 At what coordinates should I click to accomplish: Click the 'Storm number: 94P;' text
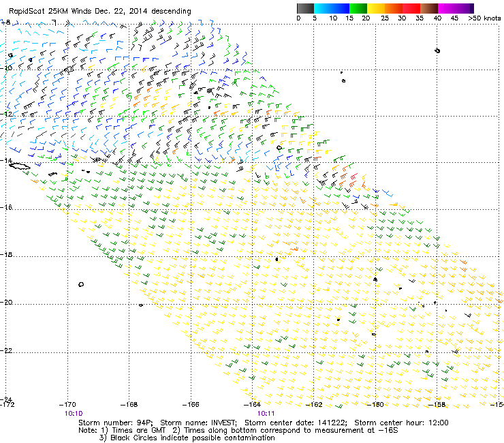tap(115, 423)
